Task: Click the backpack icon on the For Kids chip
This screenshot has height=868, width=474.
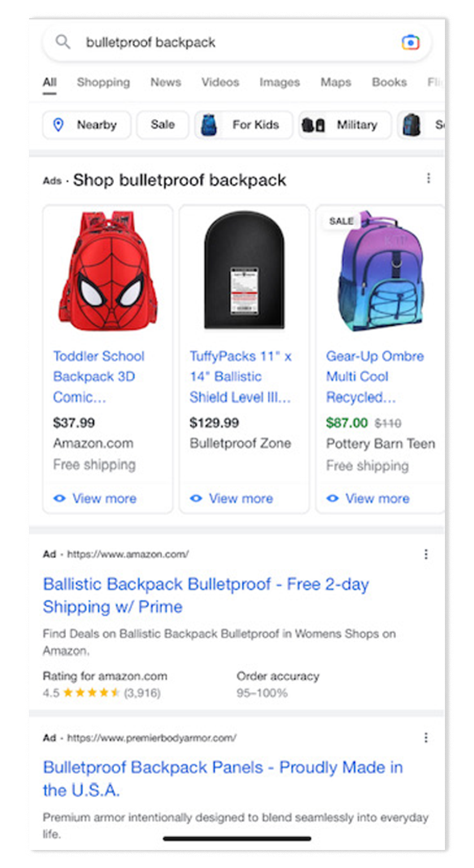Action: [209, 125]
